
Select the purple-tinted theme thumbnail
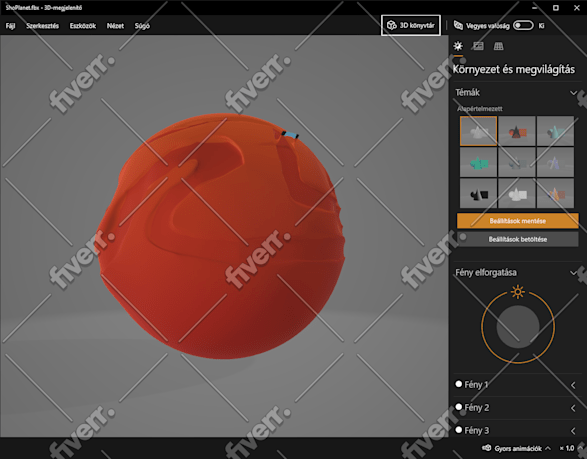pos(555,162)
